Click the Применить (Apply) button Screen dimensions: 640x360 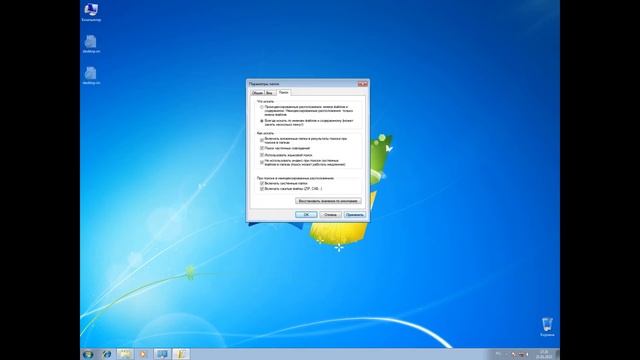pyautogui.click(x=354, y=215)
